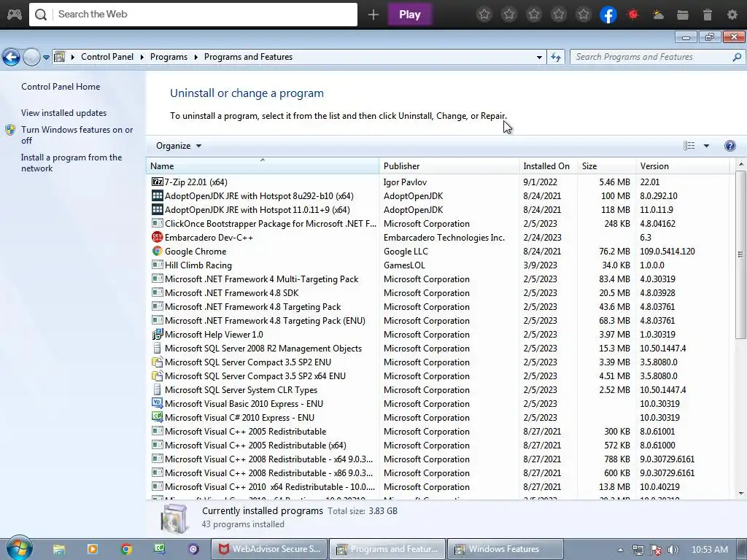This screenshot has width=747, height=560.
Task: Open file explorer taskbar icon
Action: (x=59, y=549)
